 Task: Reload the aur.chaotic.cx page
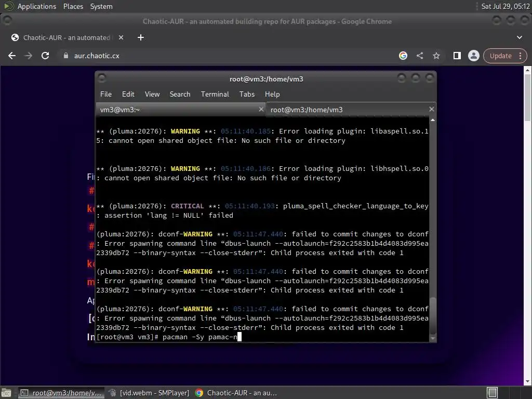[45, 56]
